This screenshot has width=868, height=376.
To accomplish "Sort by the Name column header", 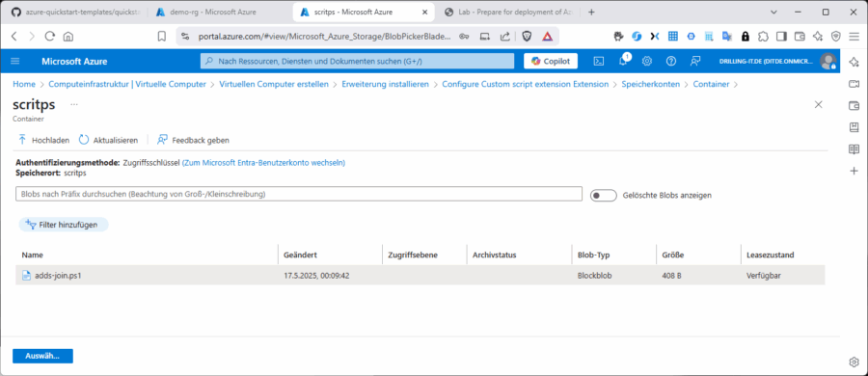I will [x=33, y=255].
